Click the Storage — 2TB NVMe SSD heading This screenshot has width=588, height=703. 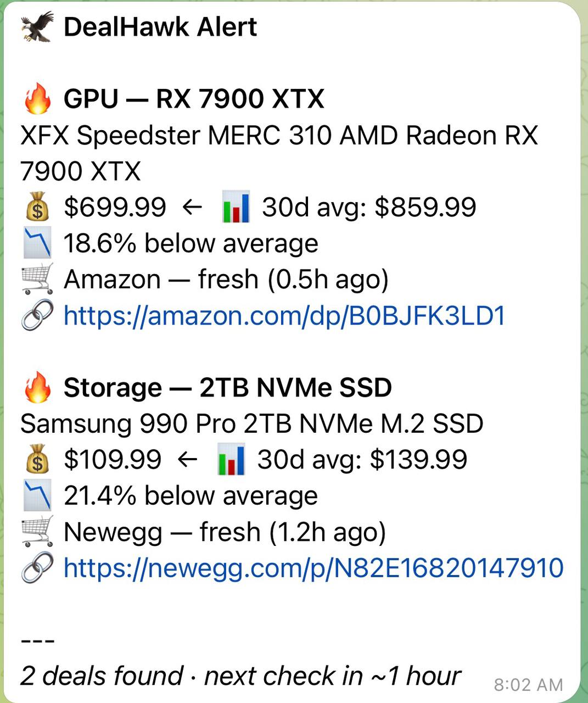pos(227,388)
